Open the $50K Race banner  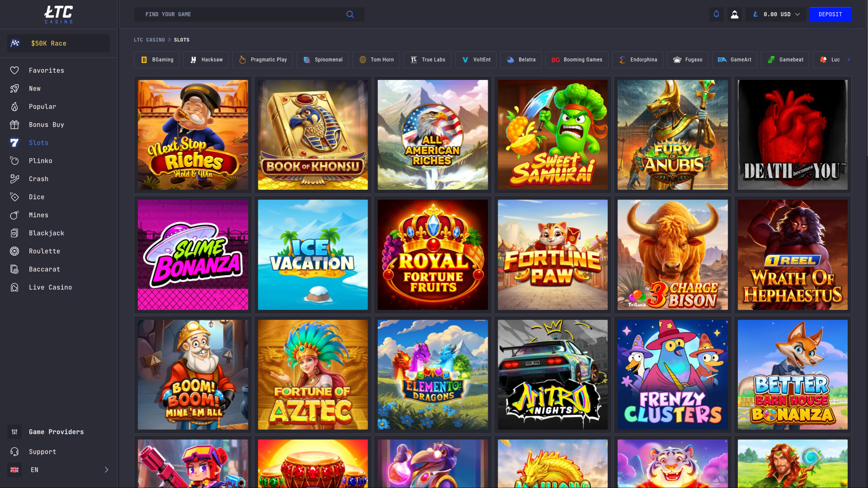(x=59, y=43)
